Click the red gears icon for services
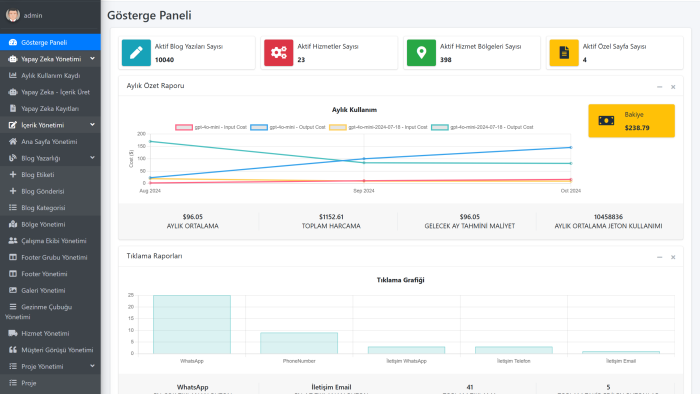The image size is (700, 394). pyautogui.click(x=279, y=53)
